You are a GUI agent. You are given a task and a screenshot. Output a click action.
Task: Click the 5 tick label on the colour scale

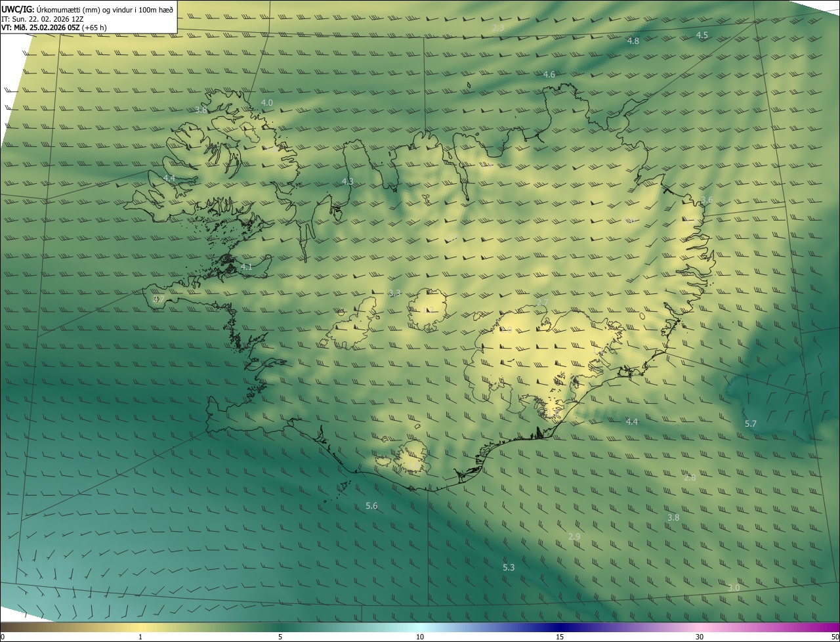(x=280, y=637)
